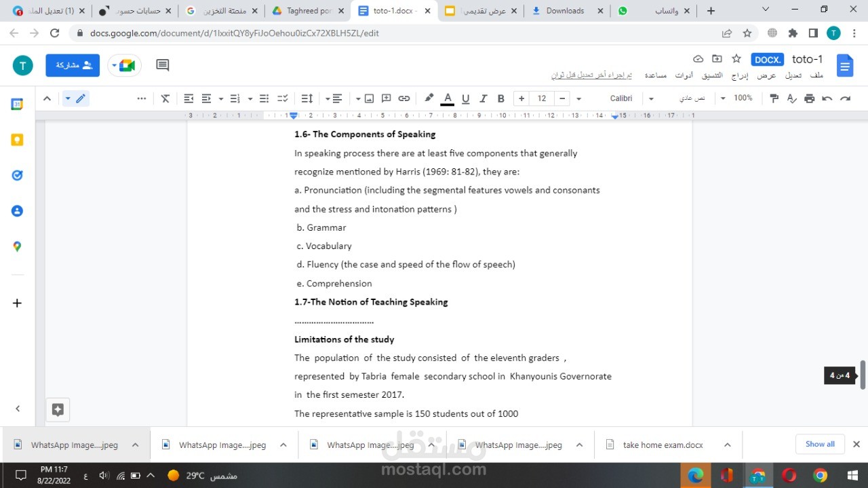Click the clear formatting icon
The width and height of the screenshot is (868, 488).
click(x=165, y=98)
